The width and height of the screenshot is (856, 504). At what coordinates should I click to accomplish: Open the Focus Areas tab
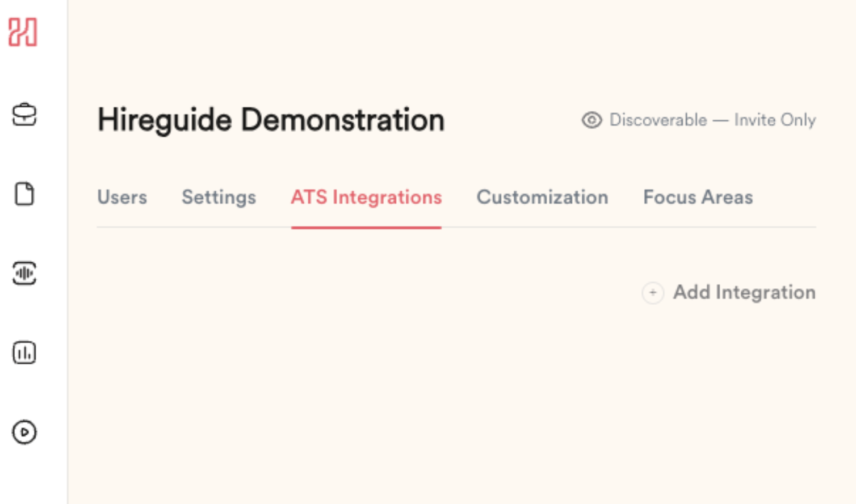pyautogui.click(x=698, y=198)
